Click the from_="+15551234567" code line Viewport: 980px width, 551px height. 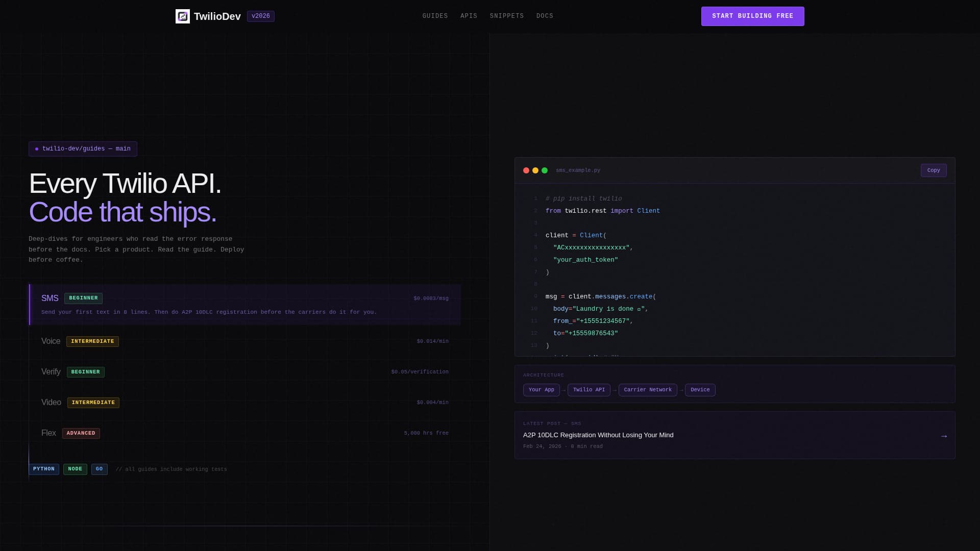(x=593, y=321)
